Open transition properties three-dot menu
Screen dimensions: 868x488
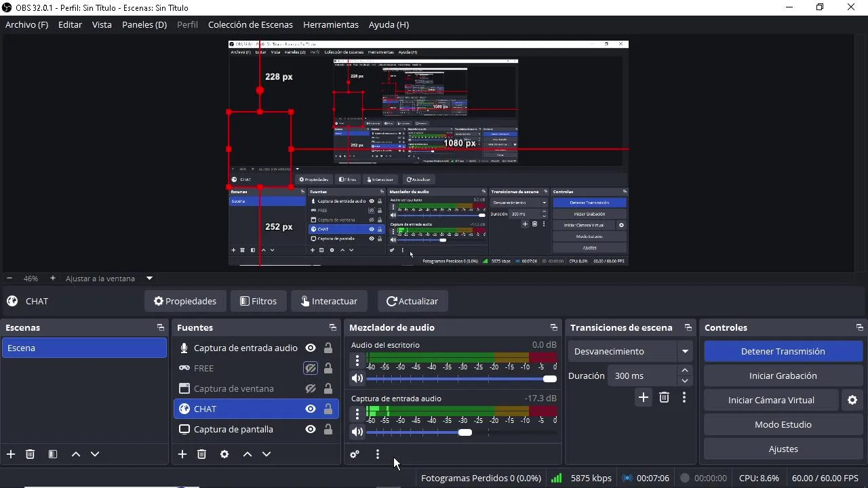point(684,398)
